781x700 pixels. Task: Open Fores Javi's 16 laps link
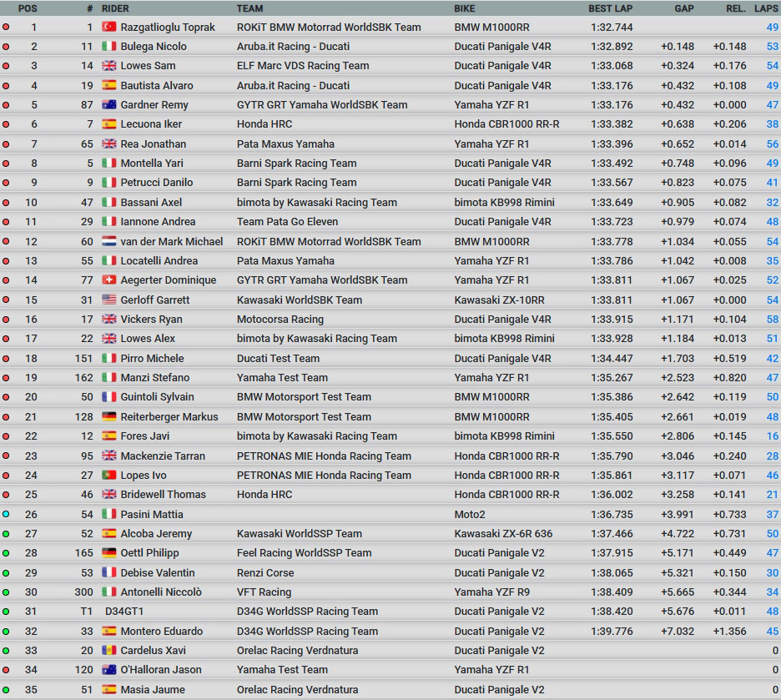coord(772,436)
